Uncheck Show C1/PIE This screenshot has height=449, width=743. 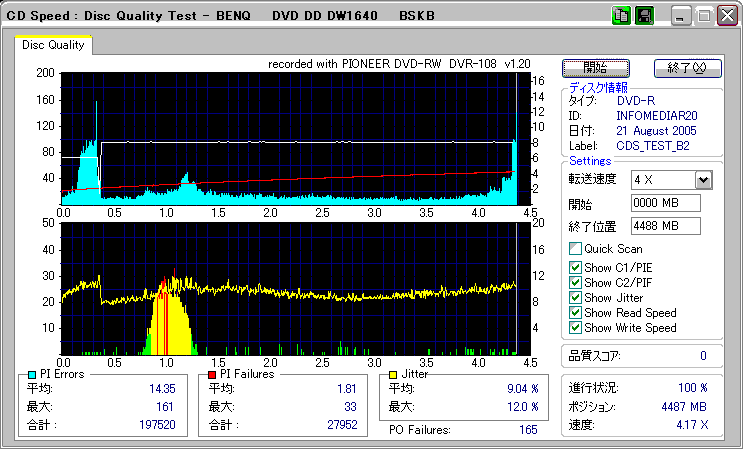(575, 266)
